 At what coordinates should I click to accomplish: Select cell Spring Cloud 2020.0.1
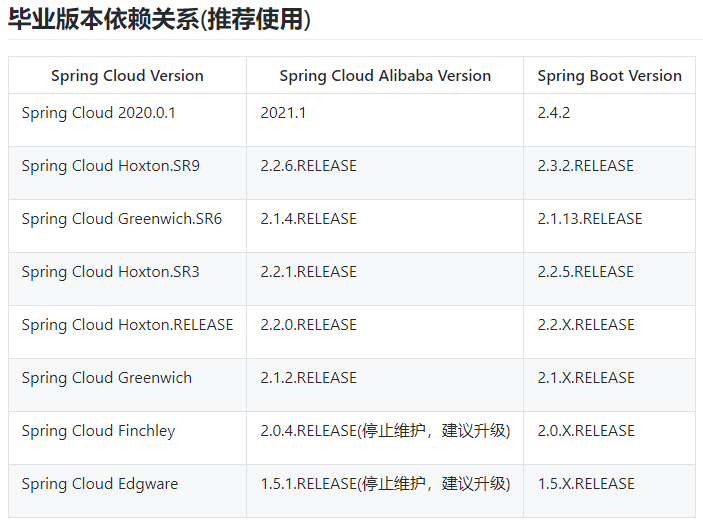(127, 120)
